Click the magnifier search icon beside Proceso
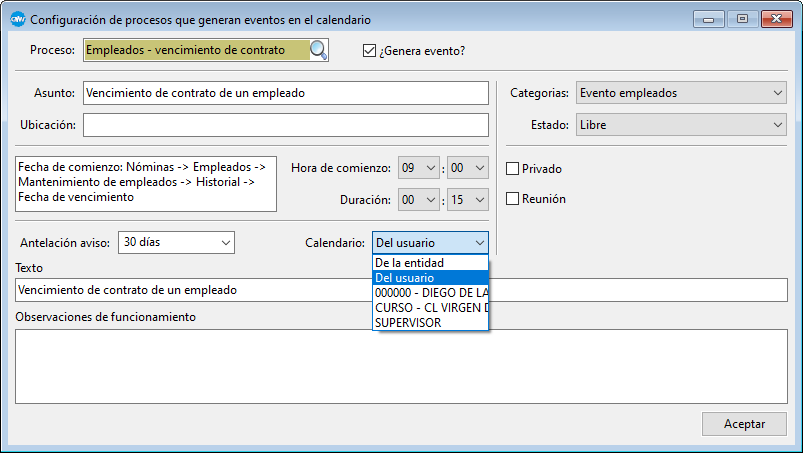Viewport: 803px width, 453px height. click(x=318, y=50)
